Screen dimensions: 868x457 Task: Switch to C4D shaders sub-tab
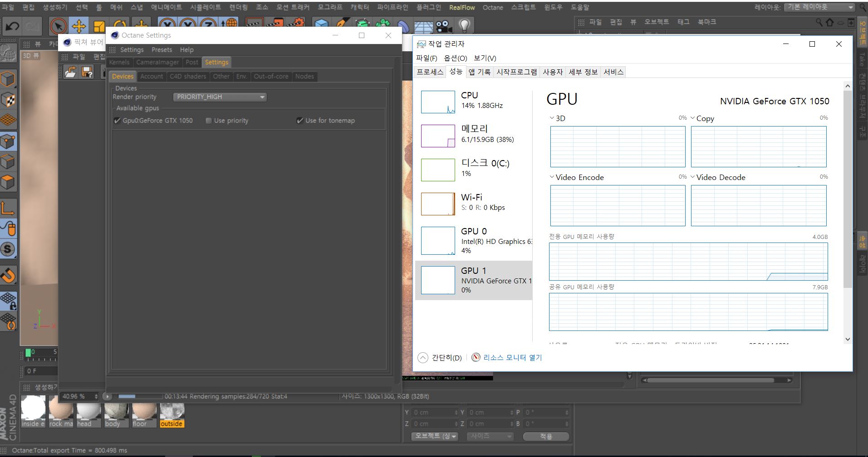[188, 76]
